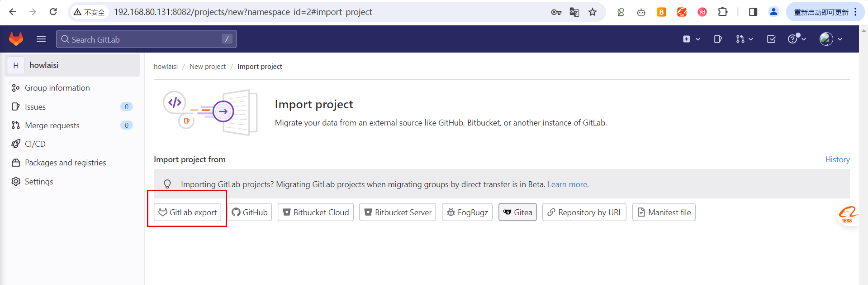Click the Google Translate icon
Screen dimensions: 868x285
coord(574,12)
